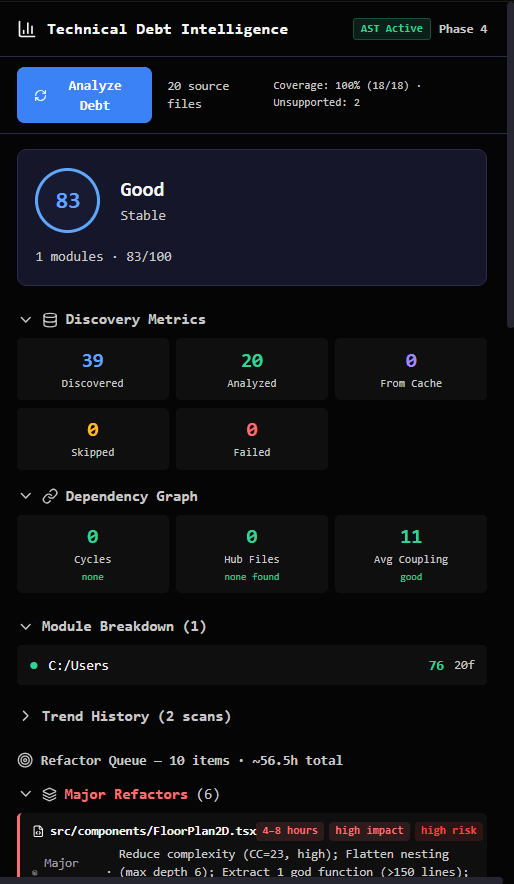Collapse the Dependency Graph section
This screenshot has width=514, height=884.
[26, 497]
